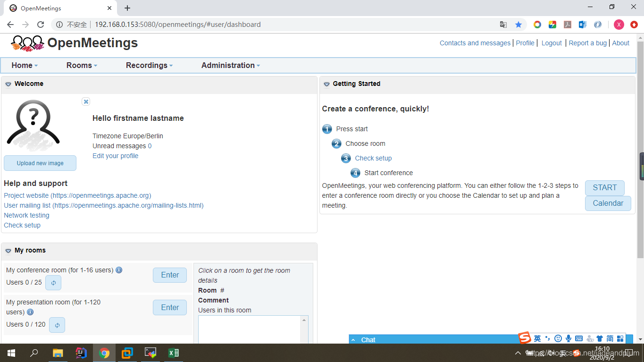Open the Rooms menu dropdown
Screen dimensions: 644x362
(82, 65)
